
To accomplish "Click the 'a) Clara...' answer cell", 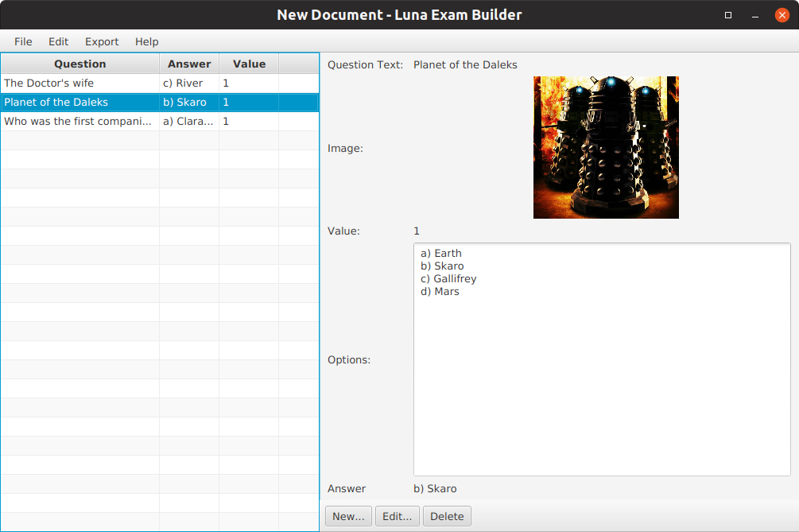I will pos(189,122).
